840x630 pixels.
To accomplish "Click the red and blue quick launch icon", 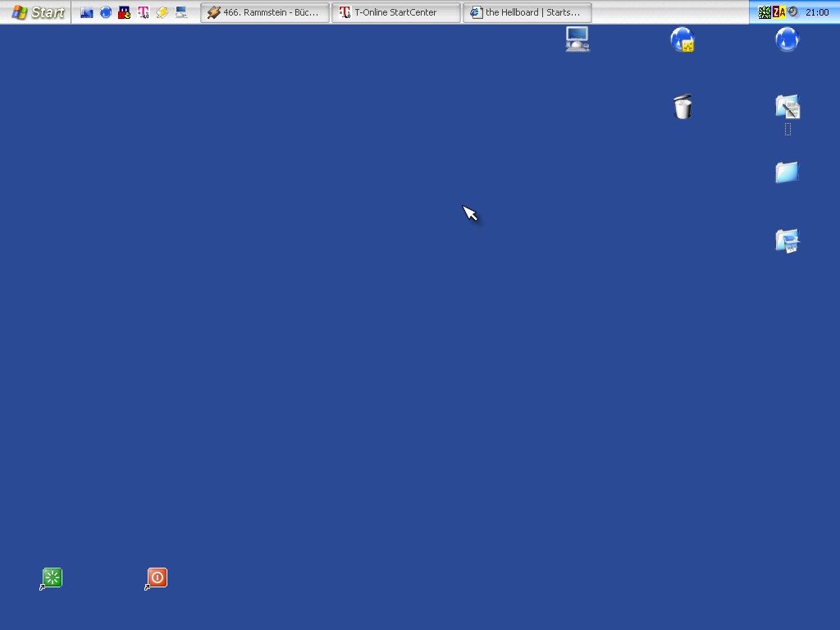I will 125,12.
